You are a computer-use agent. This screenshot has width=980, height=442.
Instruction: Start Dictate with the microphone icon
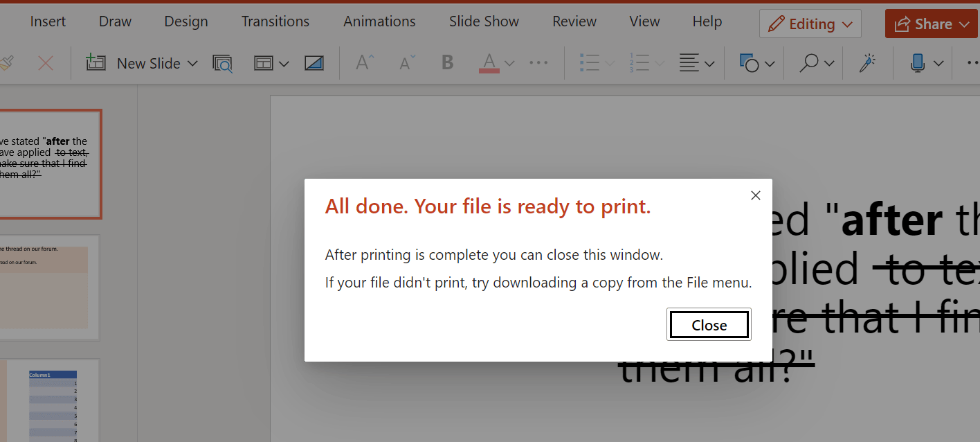[917, 63]
